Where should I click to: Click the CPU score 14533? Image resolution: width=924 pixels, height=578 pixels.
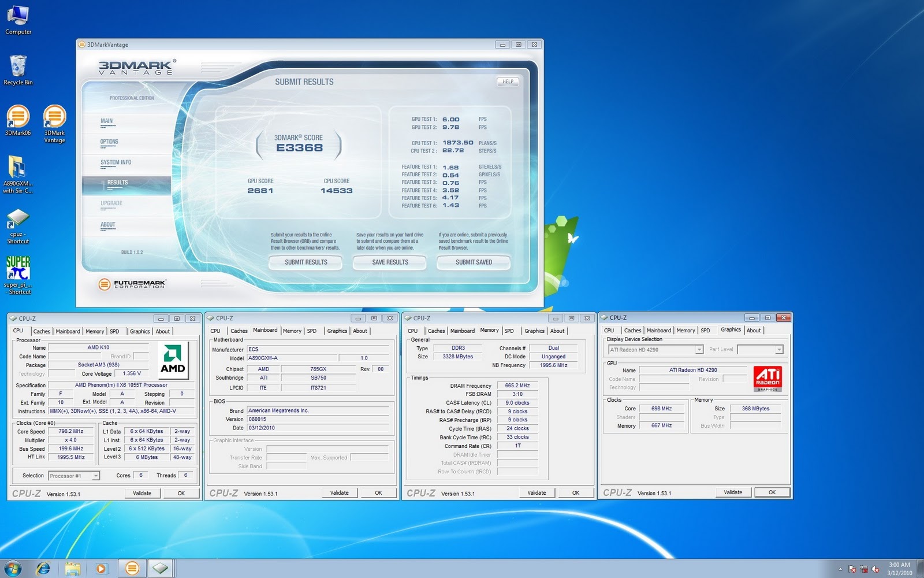pyautogui.click(x=337, y=191)
